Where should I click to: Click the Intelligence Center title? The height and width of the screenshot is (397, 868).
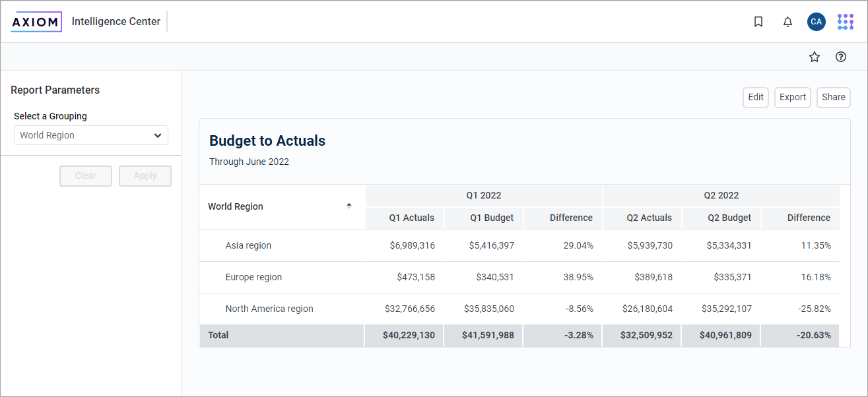[x=116, y=22]
